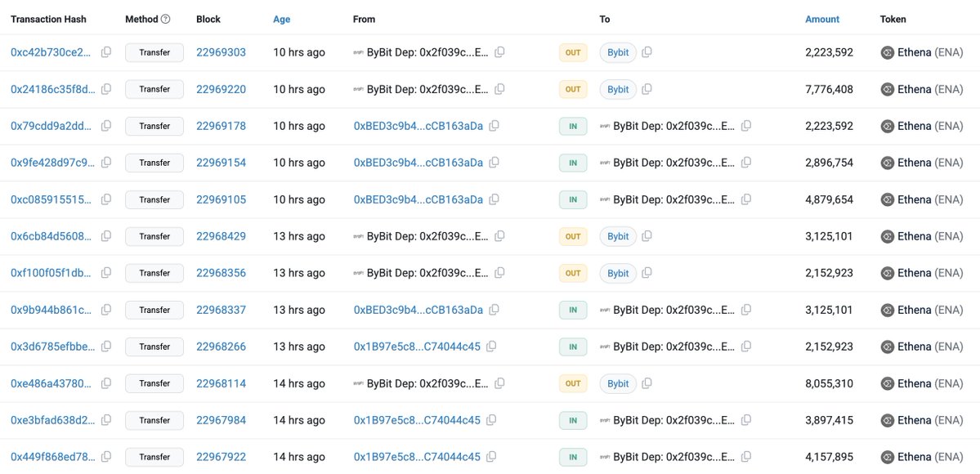Copy transaction hash 0x3d6785efbbe
The height and width of the screenshot is (474, 980).
point(106,347)
